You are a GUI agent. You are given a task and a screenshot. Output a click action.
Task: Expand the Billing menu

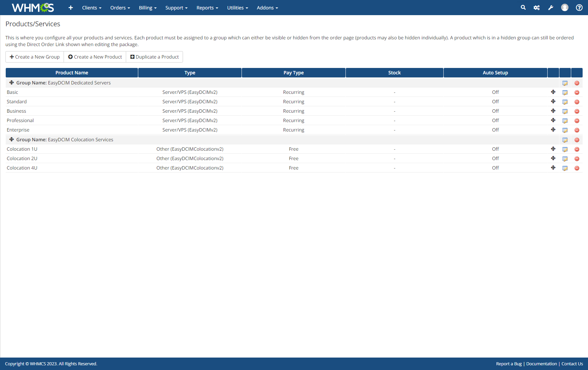pyautogui.click(x=148, y=8)
